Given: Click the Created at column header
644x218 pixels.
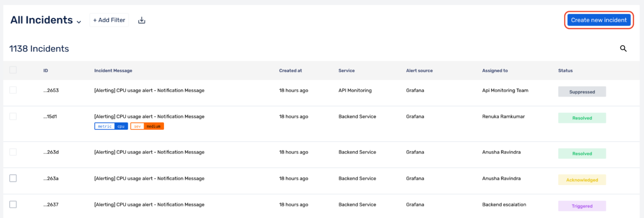Looking at the screenshot, I should click(x=290, y=71).
